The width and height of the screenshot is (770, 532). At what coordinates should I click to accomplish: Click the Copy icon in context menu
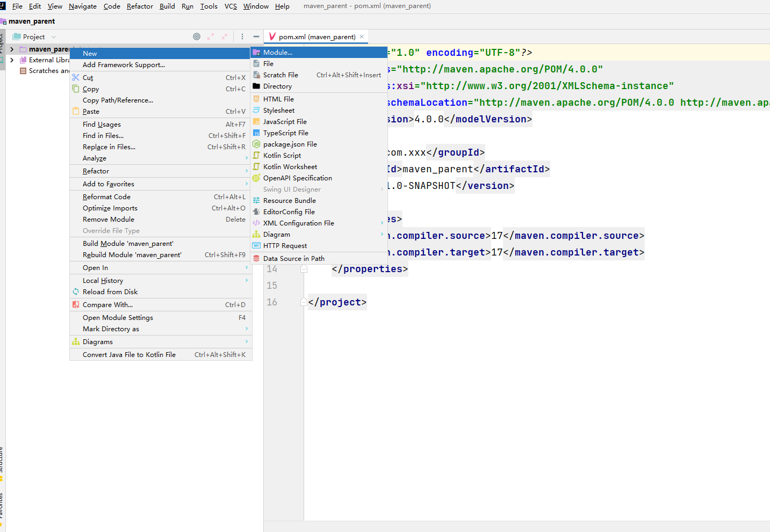[76, 89]
